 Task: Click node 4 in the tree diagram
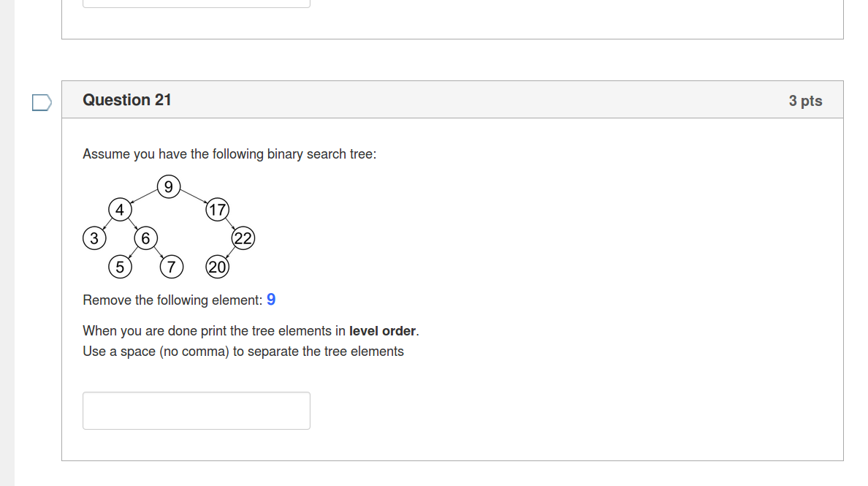(119, 210)
